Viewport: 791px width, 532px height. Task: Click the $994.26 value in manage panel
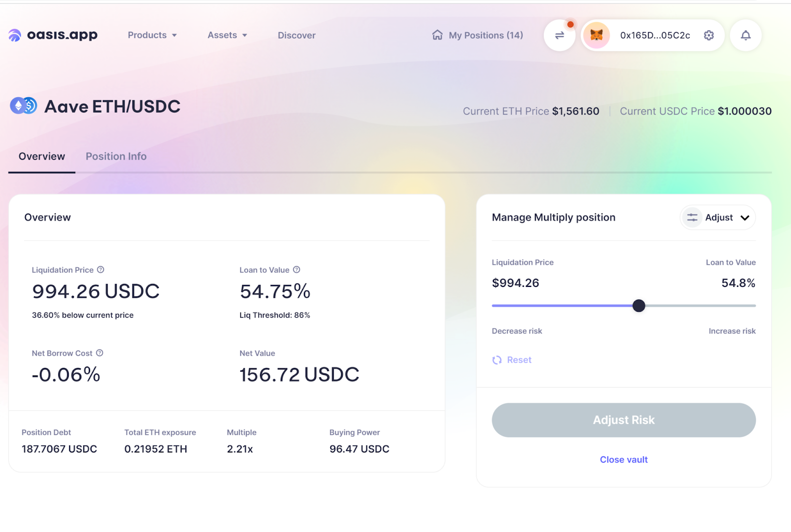[516, 283]
